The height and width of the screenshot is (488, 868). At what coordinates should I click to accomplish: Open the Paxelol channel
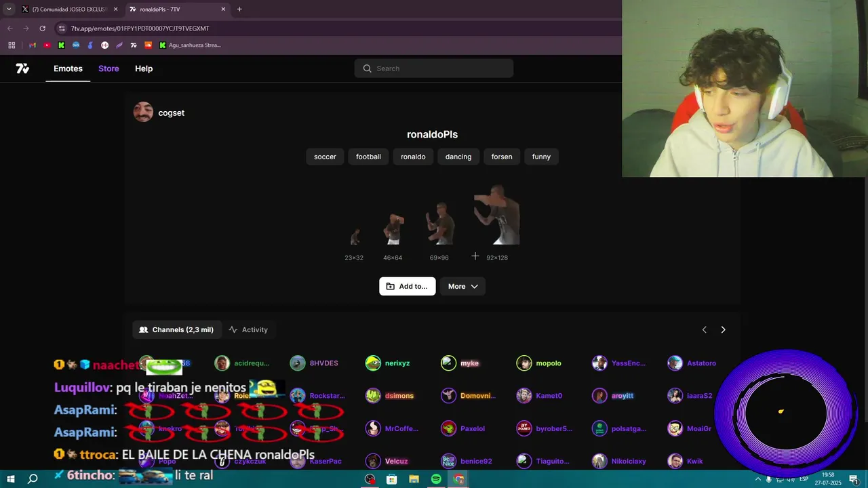(x=463, y=428)
